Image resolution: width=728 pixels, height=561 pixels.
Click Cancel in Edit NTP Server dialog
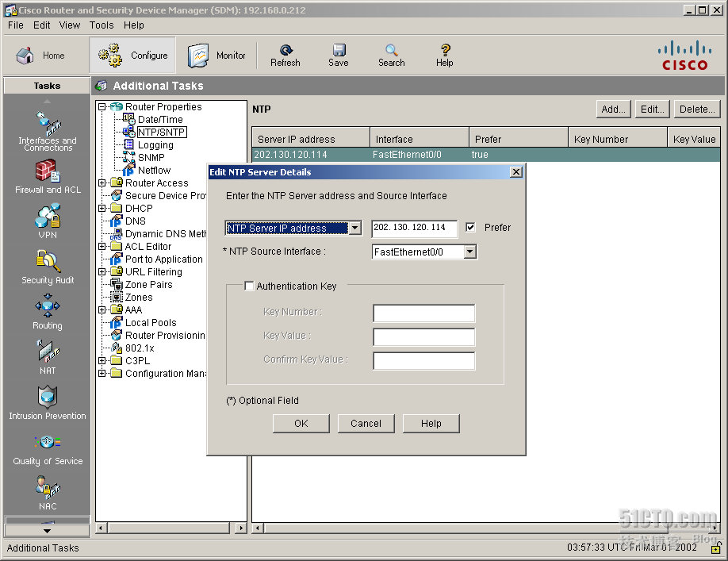tap(366, 424)
